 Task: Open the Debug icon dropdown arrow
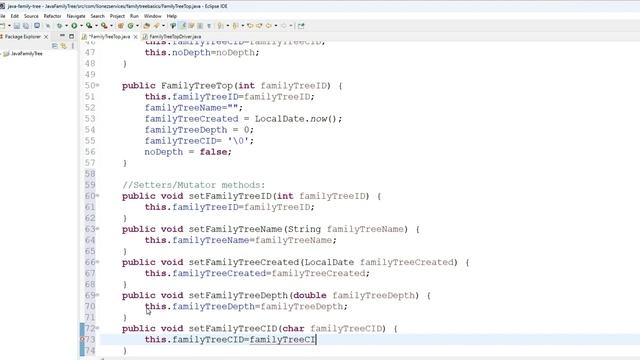pyautogui.click(x=66, y=26)
